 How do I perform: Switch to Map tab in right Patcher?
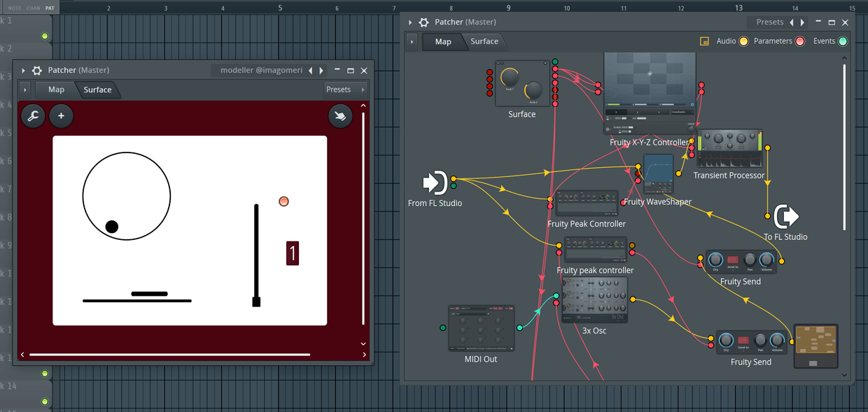[443, 41]
